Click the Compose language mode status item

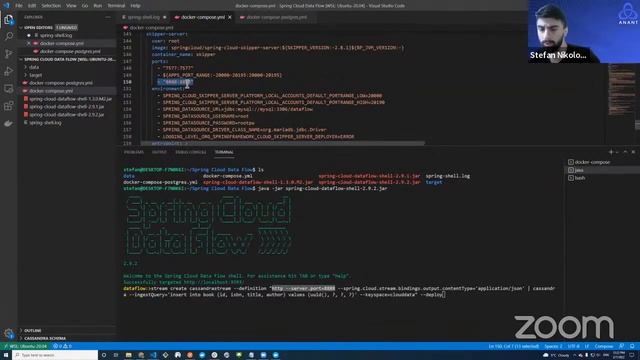tap(604, 346)
